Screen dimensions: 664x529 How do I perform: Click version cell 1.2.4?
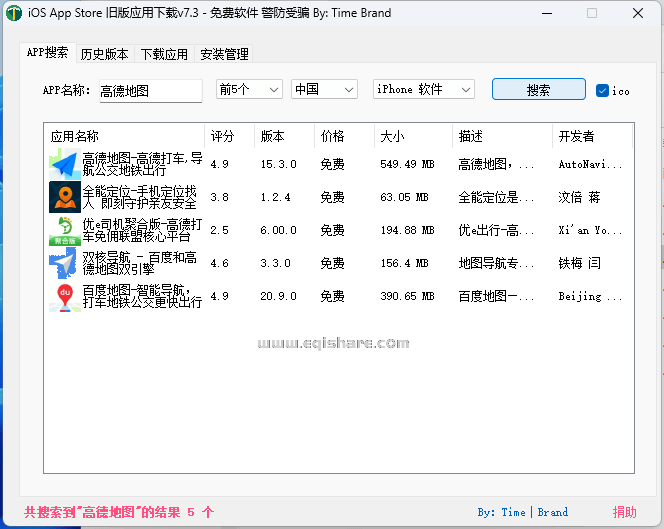coord(275,197)
